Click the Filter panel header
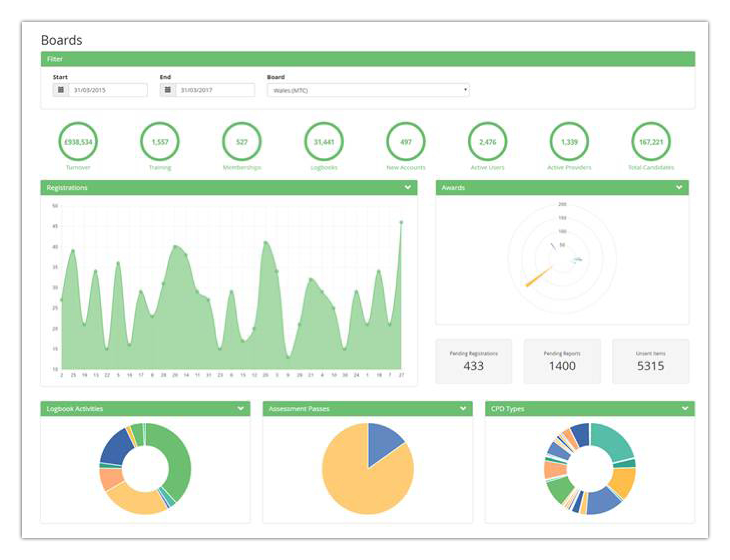The height and width of the screenshot is (560, 730). click(368, 59)
